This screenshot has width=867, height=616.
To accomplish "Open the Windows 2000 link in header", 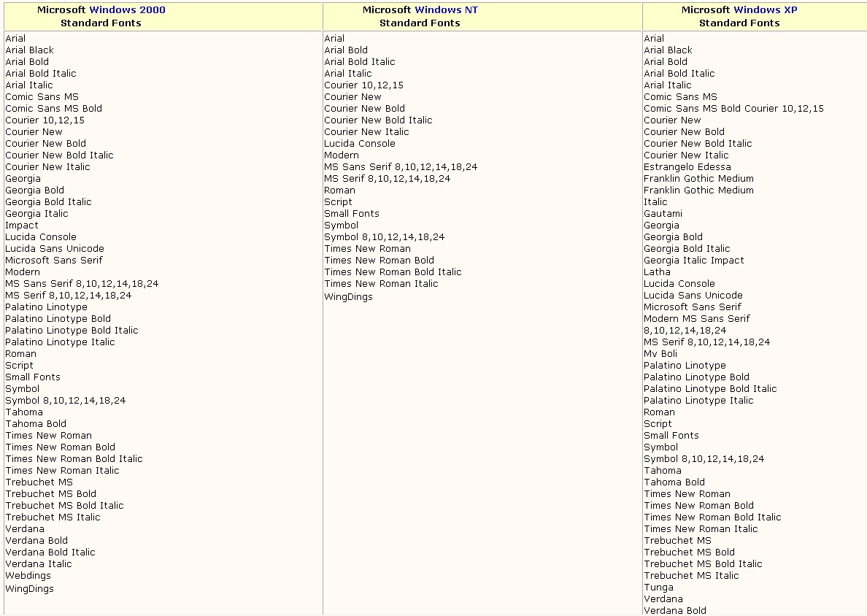I will click(x=127, y=10).
